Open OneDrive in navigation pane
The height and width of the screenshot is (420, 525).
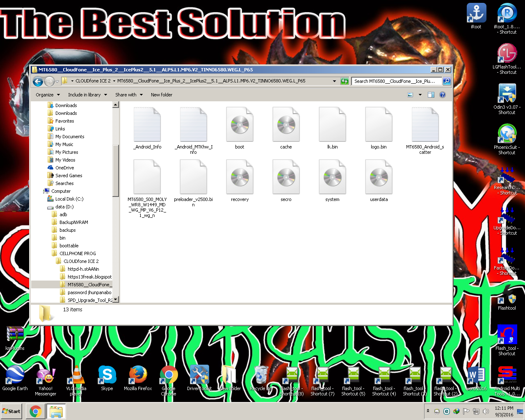tap(64, 168)
